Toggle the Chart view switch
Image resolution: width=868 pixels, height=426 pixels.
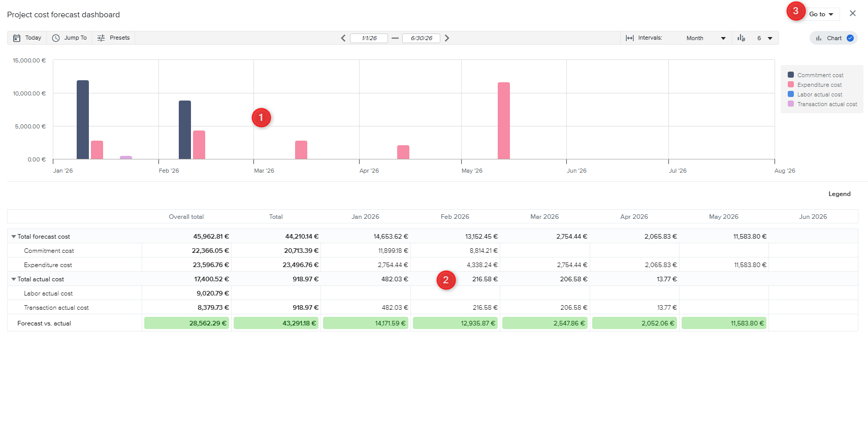pyautogui.click(x=850, y=38)
